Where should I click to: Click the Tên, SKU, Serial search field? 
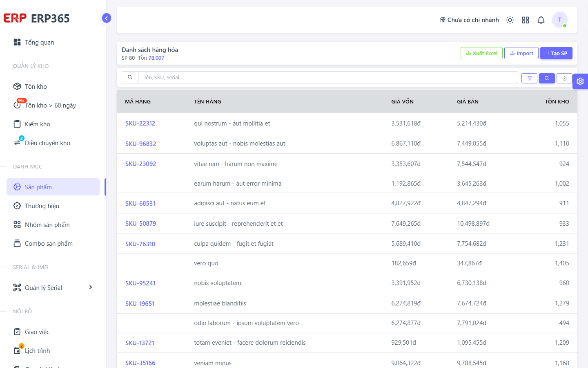point(328,77)
